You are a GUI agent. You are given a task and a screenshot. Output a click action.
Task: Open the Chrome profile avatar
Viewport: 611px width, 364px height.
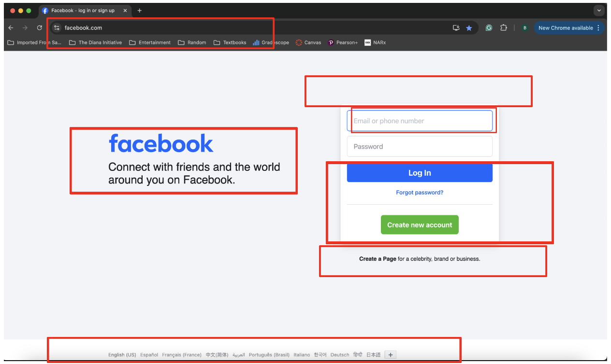[524, 28]
